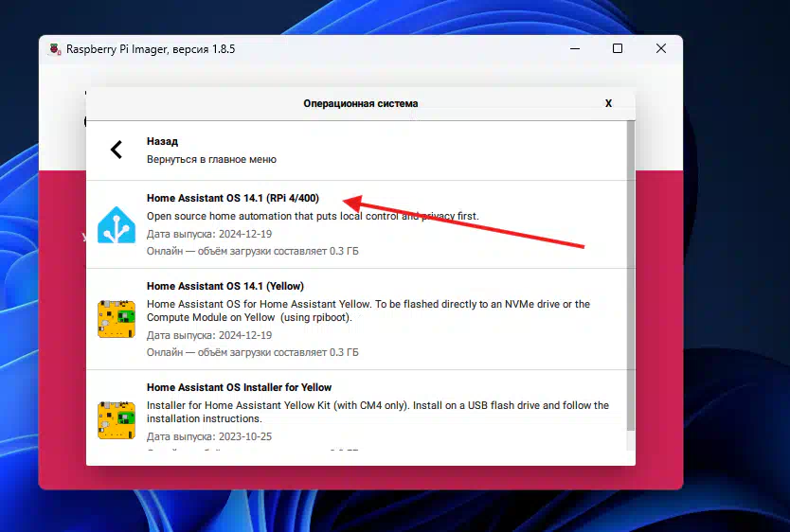Click the Raspberry Pi logo in title bar
Screen dimensions: 790x532
pos(54,49)
